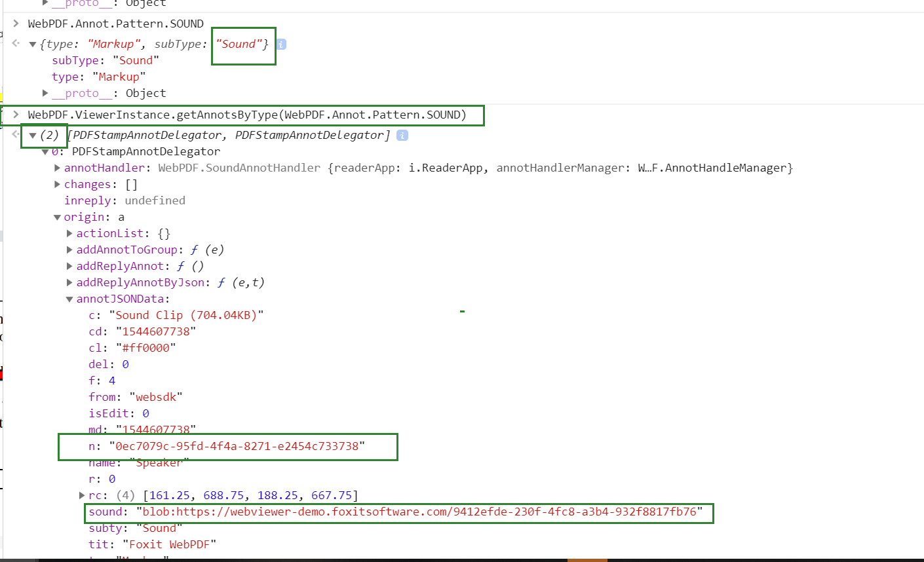Screen dimensions: 924x562
Task: Click the subty: "Sound" row
Action: coord(136,528)
